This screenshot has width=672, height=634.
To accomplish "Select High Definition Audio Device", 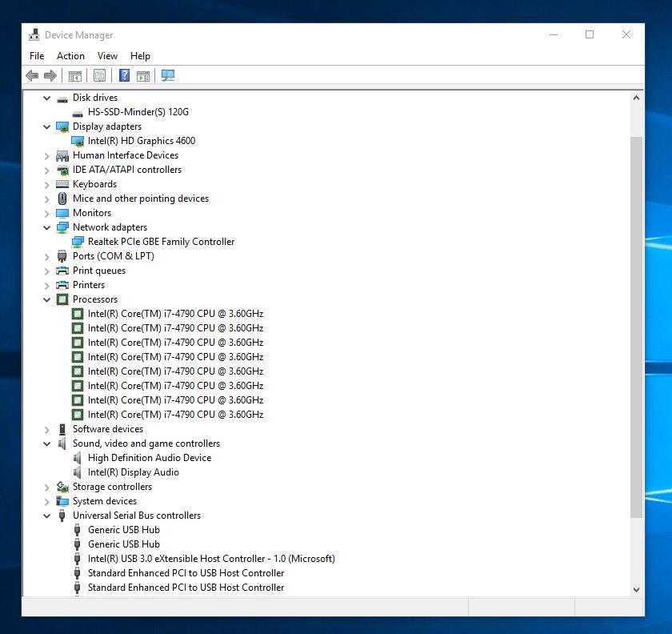I will coord(150,458).
